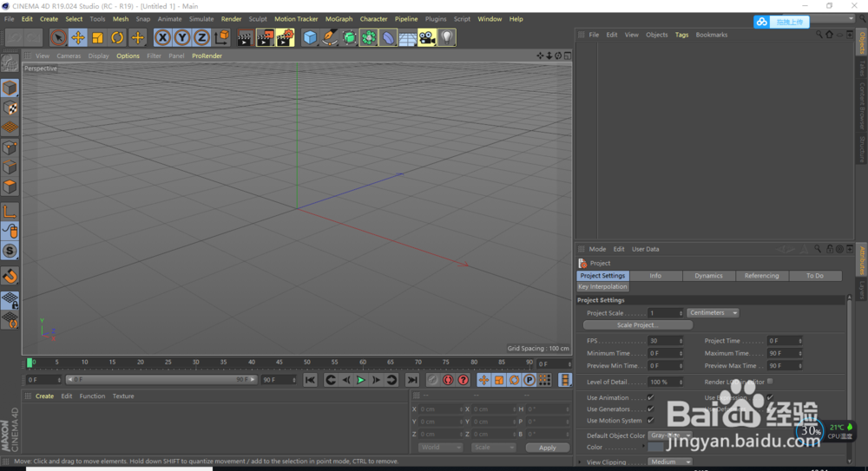This screenshot has width=868, height=471.
Task: Switch to the Referencing tab
Action: [x=762, y=276]
